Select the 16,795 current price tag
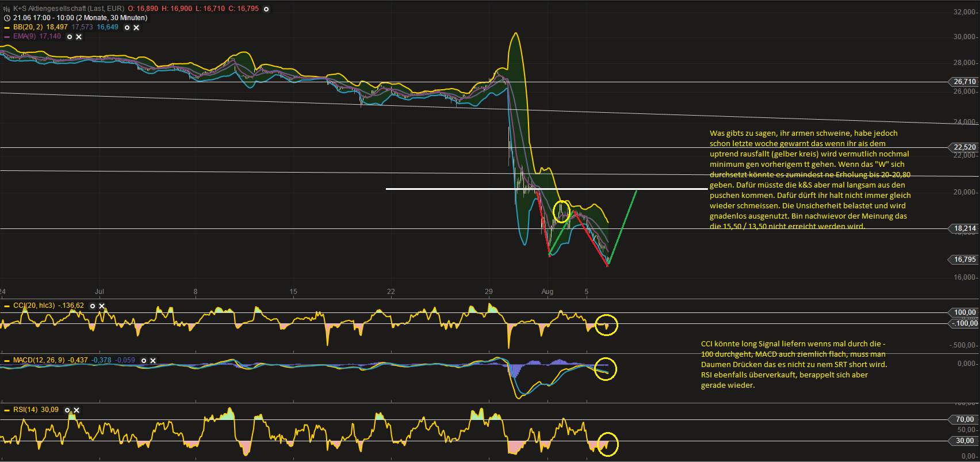The height and width of the screenshot is (462, 980). [964, 259]
